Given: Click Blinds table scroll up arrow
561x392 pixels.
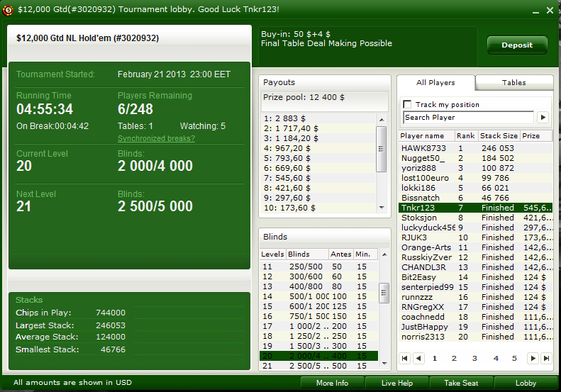Looking at the screenshot, I should [x=384, y=254].
